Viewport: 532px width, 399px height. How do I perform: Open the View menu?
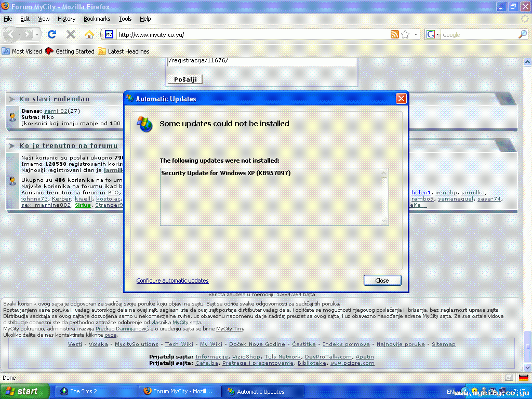(x=44, y=19)
